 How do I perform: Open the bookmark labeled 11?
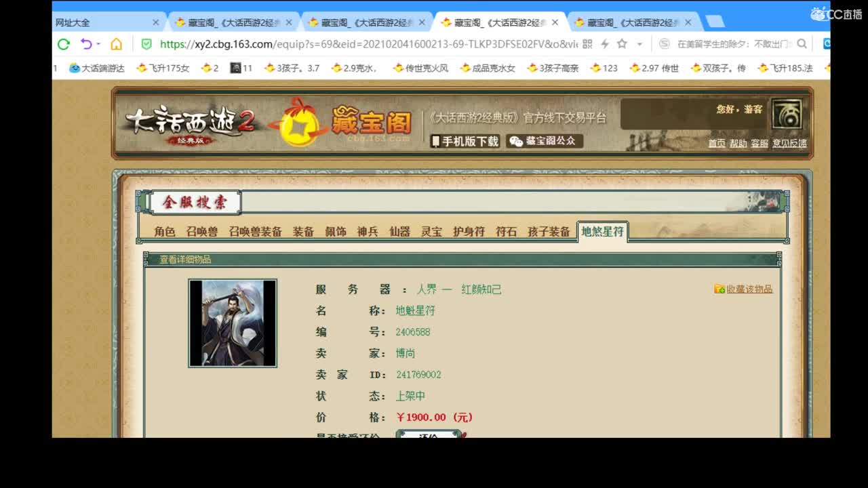click(x=241, y=68)
